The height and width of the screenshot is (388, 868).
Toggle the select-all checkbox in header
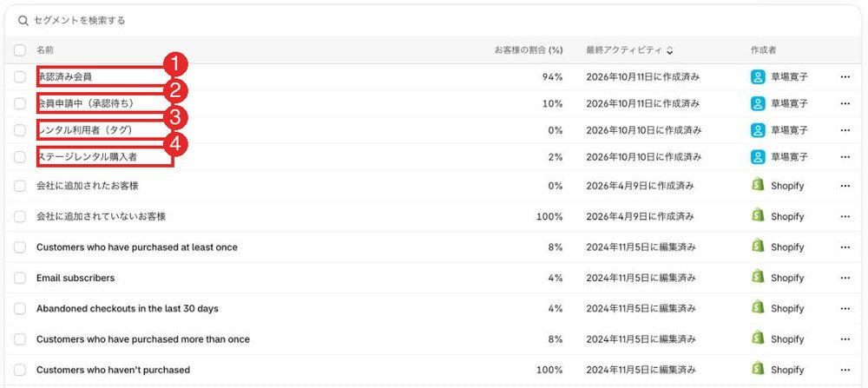pyautogui.click(x=20, y=50)
